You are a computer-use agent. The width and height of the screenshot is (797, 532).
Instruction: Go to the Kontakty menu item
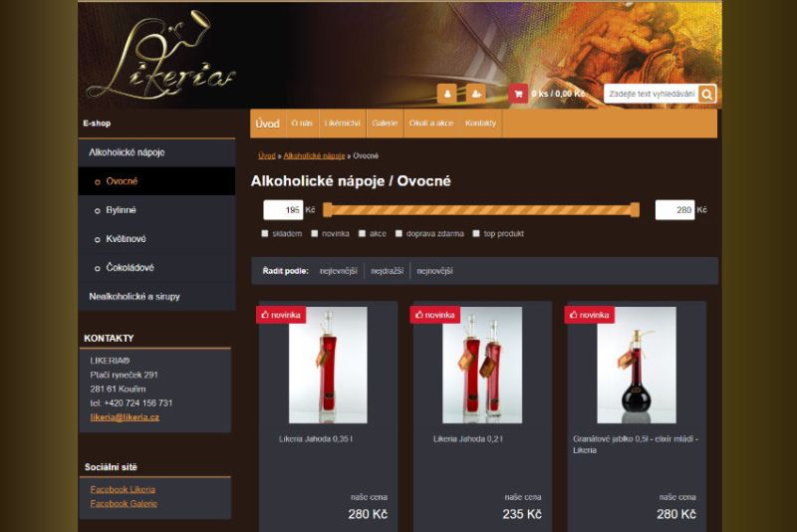(x=480, y=124)
